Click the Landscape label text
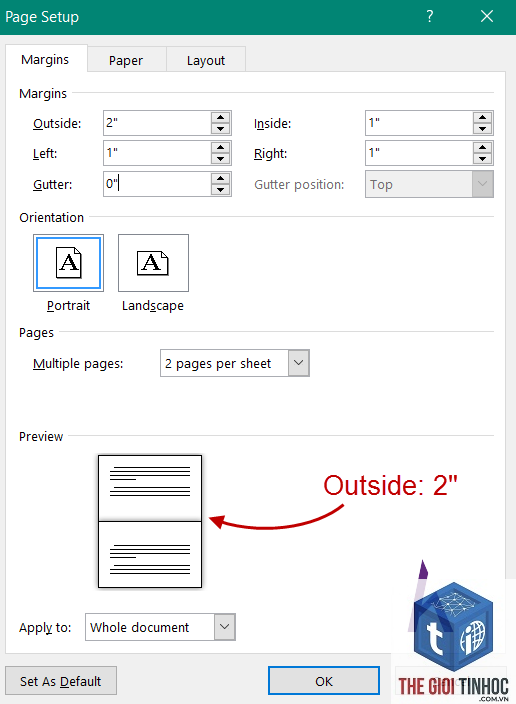The image size is (516, 704). [153, 306]
